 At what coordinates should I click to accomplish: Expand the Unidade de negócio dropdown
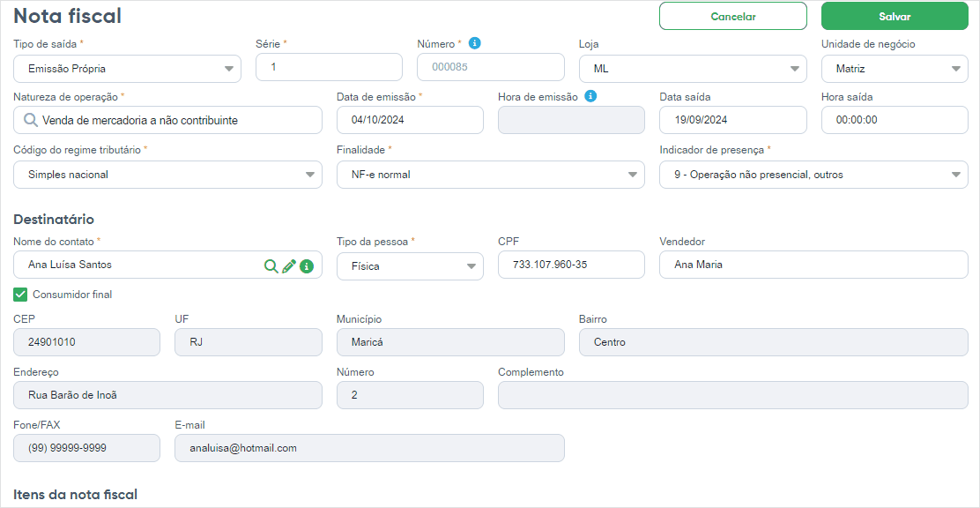click(895, 68)
